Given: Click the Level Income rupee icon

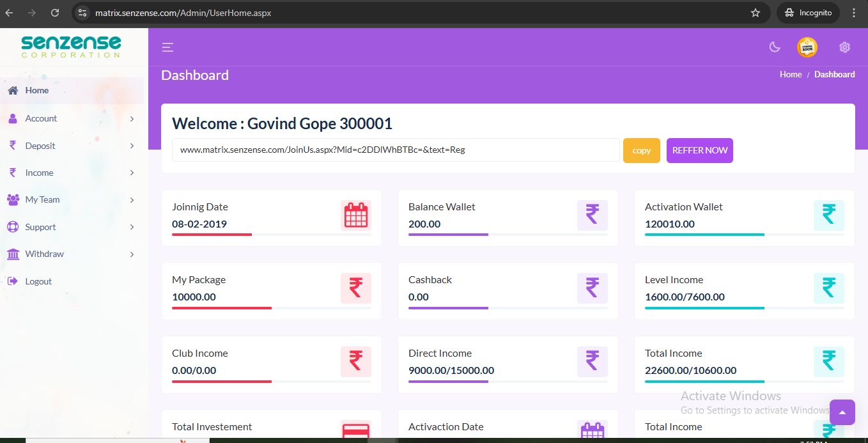Looking at the screenshot, I should (829, 288).
